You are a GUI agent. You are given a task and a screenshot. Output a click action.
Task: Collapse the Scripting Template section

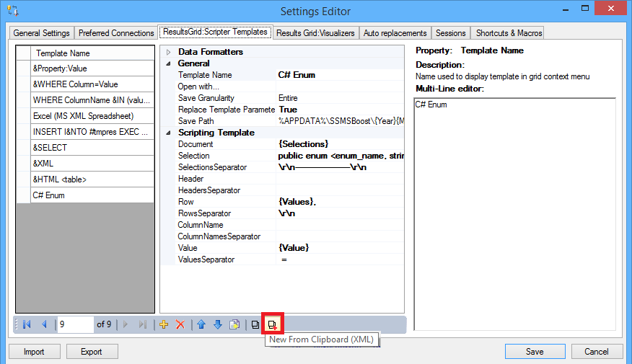[169, 133]
